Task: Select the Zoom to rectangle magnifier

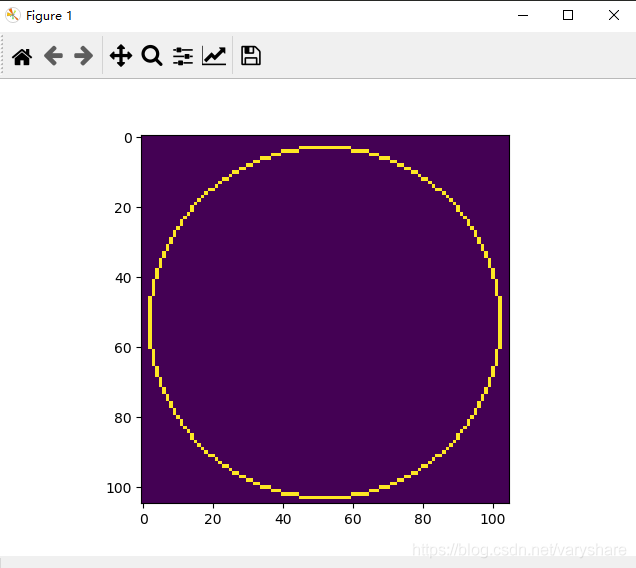Action: 152,56
